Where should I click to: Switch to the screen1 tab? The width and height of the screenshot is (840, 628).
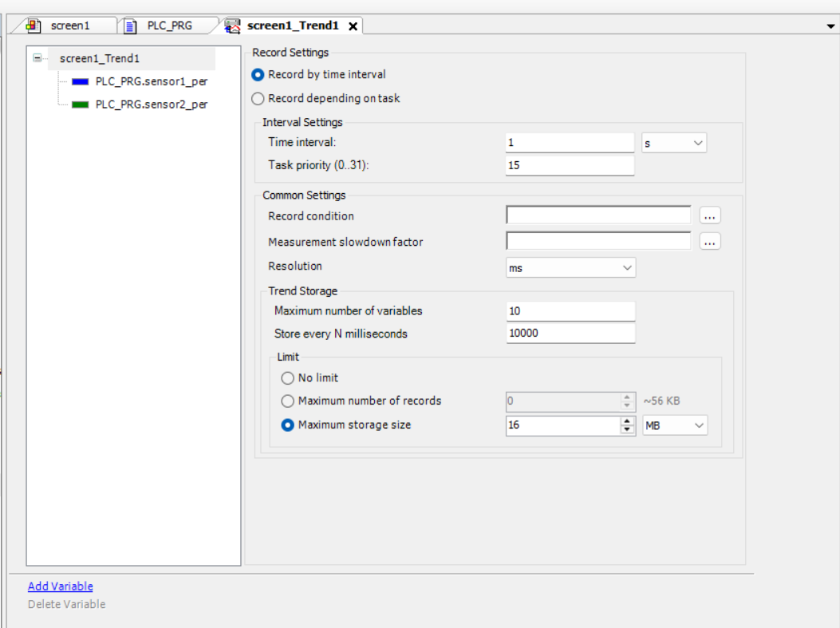(70, 26)
